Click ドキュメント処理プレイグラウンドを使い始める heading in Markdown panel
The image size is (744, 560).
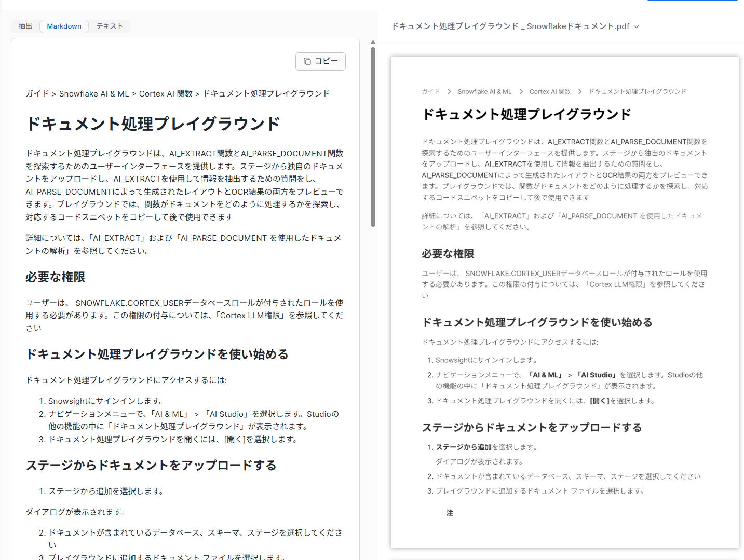(157, 354)
